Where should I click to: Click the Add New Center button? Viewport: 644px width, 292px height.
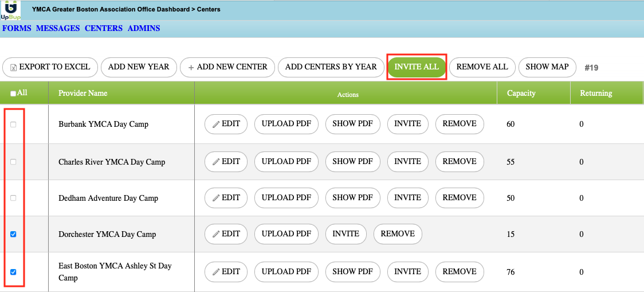coord(227,67)
